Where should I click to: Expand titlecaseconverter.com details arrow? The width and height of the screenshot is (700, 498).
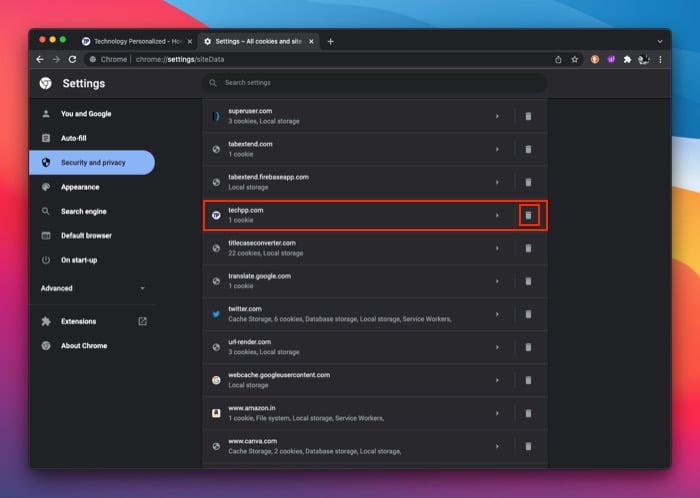coord(497,249)
